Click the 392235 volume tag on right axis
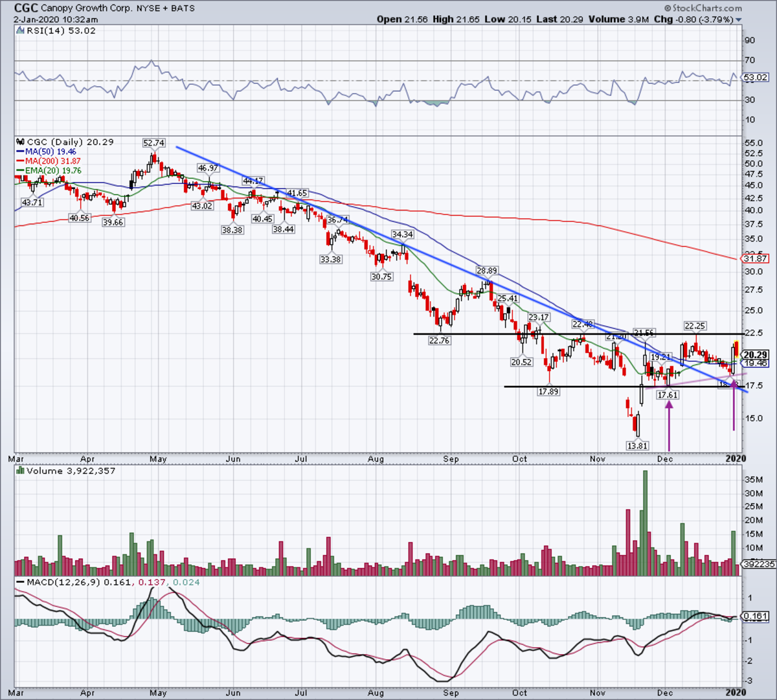Viewport: 777px width, 700px height. (x=758, y=564)
